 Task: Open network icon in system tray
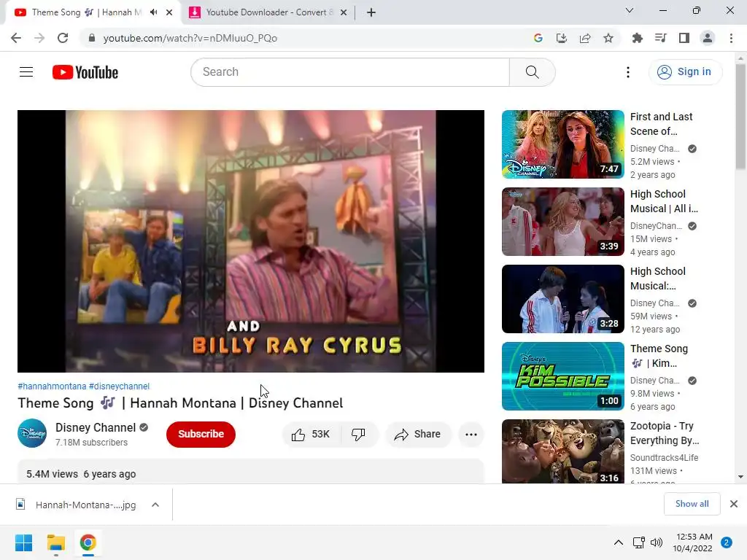639,542
